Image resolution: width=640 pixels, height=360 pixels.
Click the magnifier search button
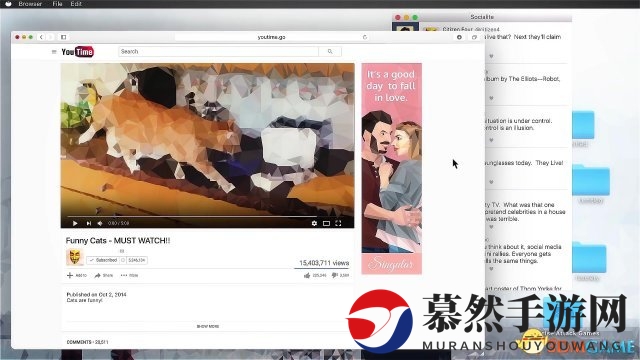point(330,51)
